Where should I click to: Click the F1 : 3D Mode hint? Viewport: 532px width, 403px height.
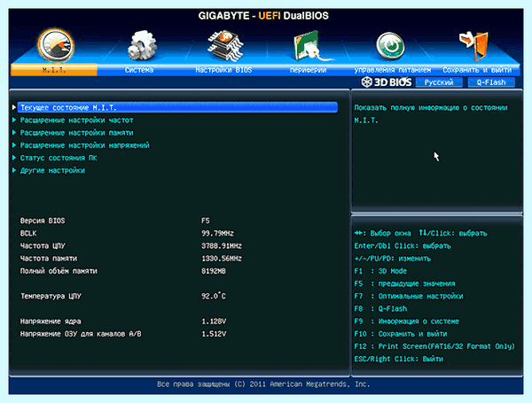[380, 271]
